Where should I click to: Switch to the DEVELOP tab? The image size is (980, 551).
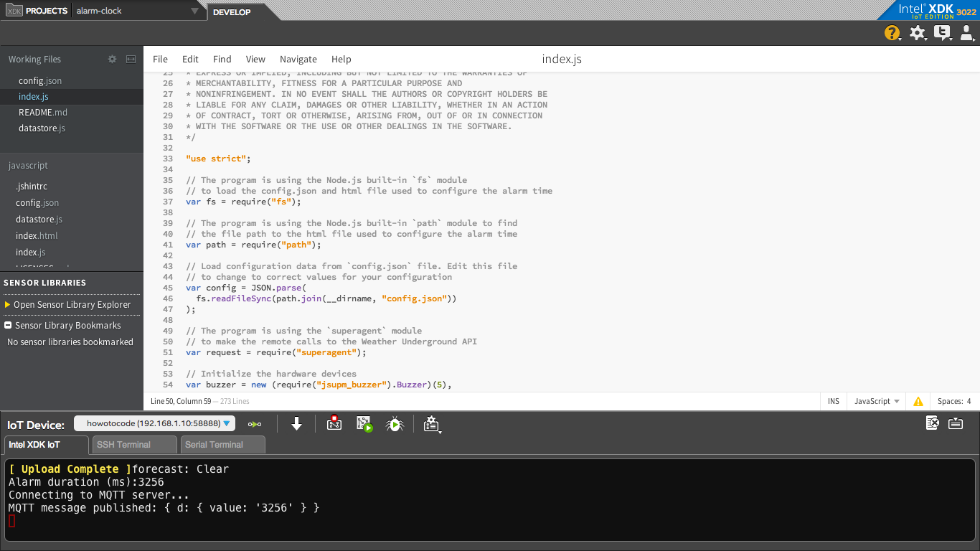pyautogui.click(x=232, y=11)
